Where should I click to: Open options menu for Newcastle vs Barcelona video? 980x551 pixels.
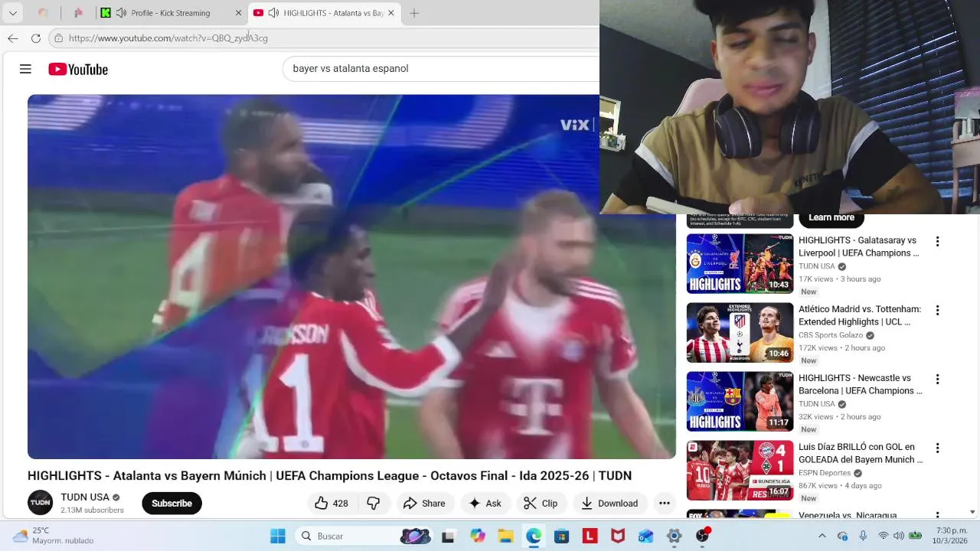pyautogui.click(x=937, y=380)
